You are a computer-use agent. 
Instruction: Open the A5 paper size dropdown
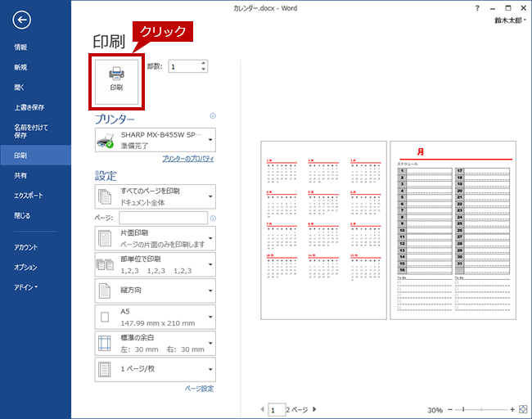156,316
